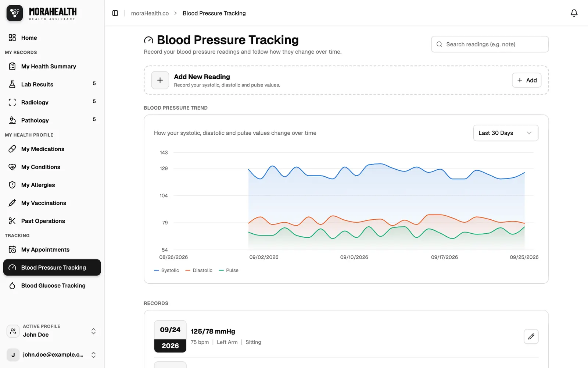Click Blood Pressure Tracking breadcrumb
This screenshot has width=588, height=368.
point(214,13)
